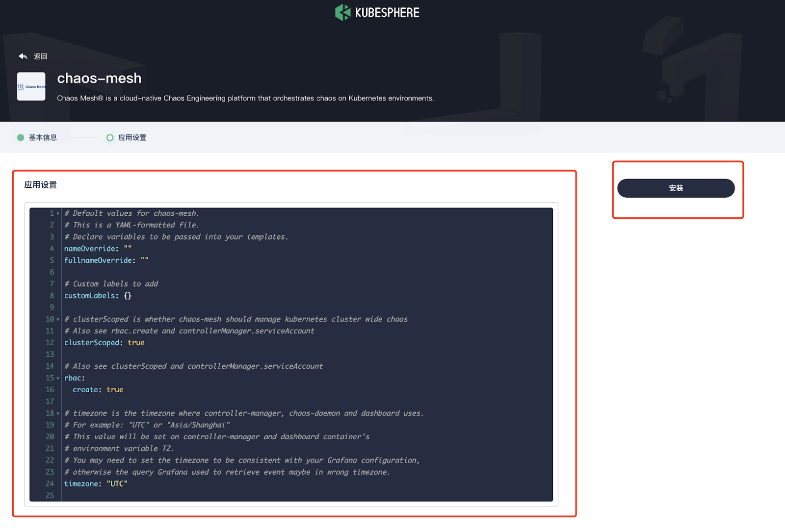Click the customLabels: {} line

pos(98,296)
